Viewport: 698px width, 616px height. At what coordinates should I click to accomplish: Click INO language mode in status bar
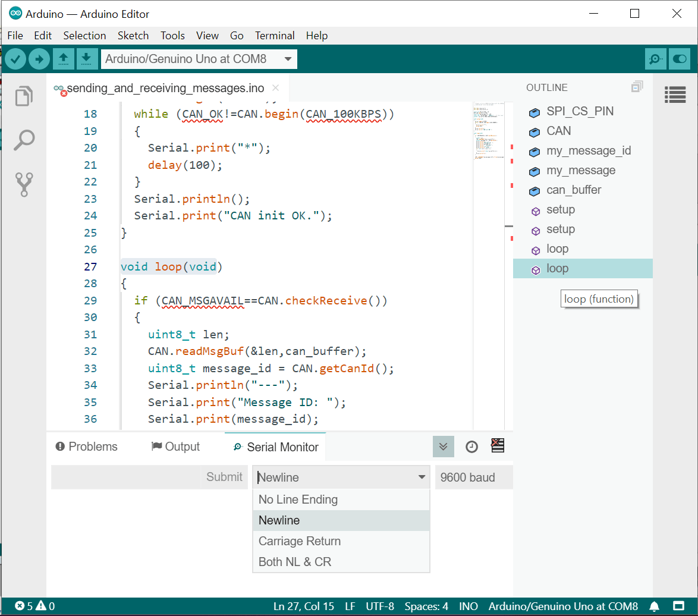click(x=469, y=606)
